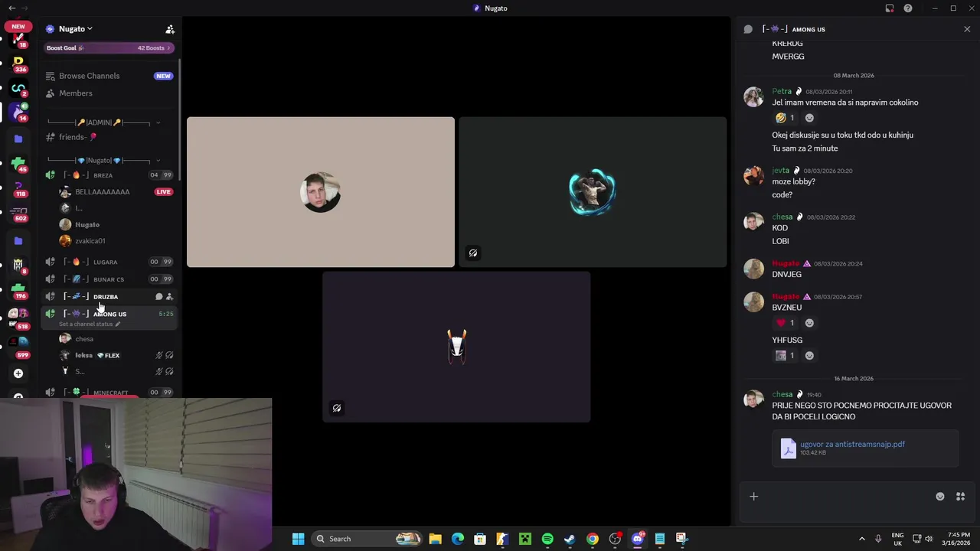Show hidden icons in system tray
Image resolution: width=980 pixels, height=551 pixels.
pyautogui.click(x=862, y=539)
